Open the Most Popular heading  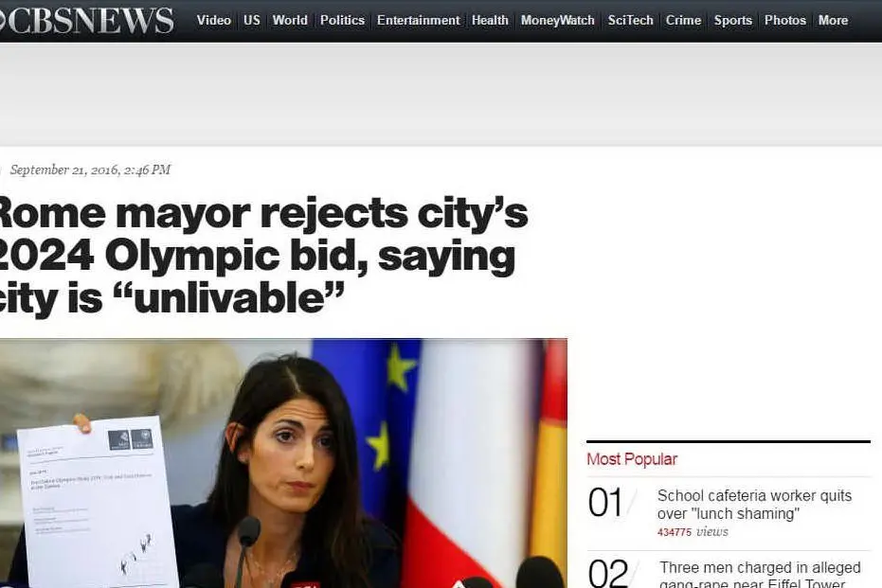click(632, 459)
